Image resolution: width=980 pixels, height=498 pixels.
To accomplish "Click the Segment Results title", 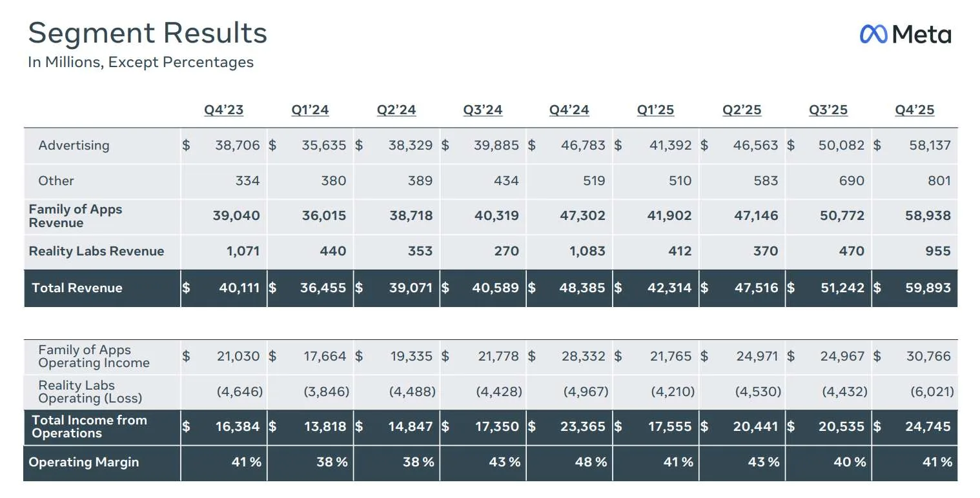I will [x=148, y=33].
